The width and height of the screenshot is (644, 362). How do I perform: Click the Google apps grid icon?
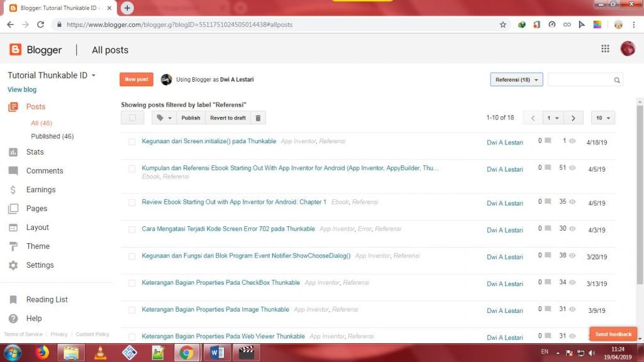pos(605,49)
